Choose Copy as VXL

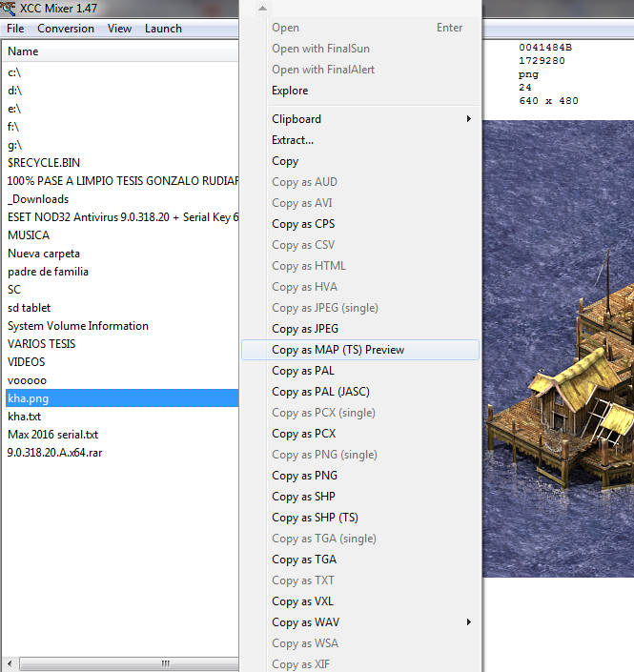click(x=360, y=601)
